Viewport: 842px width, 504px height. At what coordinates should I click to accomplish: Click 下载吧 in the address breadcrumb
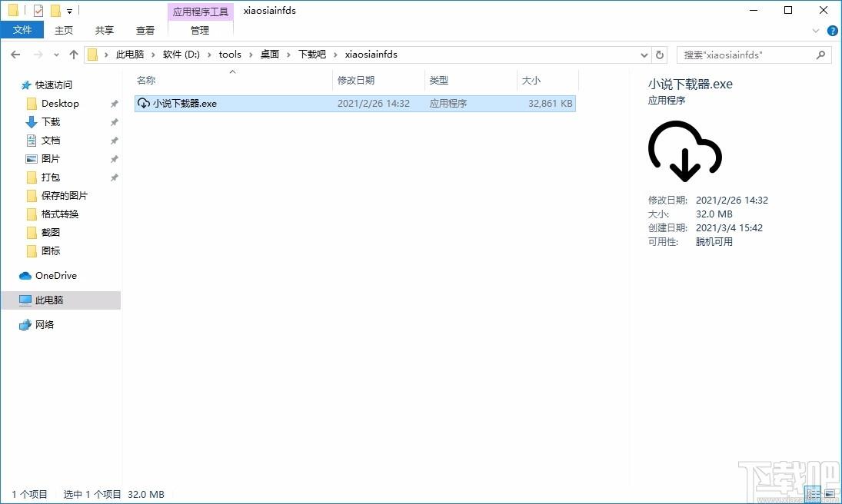click(312, 55)
